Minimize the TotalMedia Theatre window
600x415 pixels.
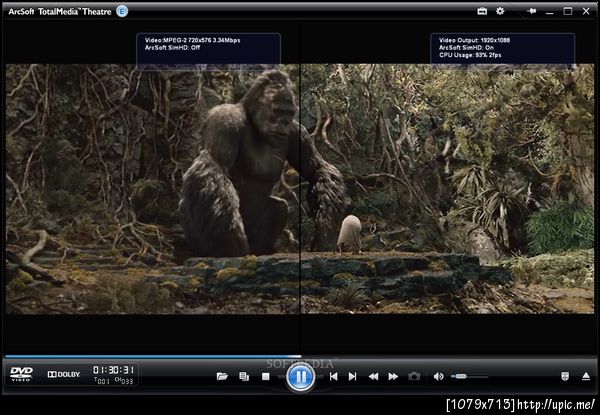(x=550, y=12)
